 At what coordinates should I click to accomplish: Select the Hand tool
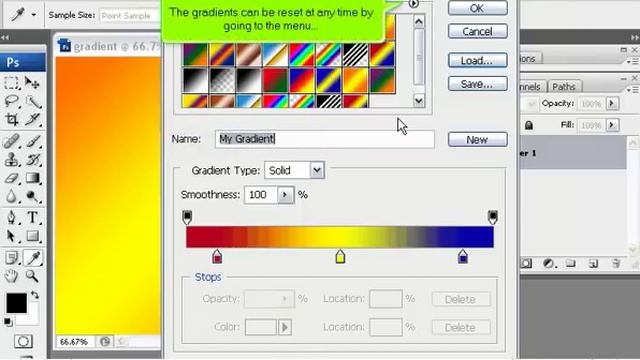click(x=11, y=276)
